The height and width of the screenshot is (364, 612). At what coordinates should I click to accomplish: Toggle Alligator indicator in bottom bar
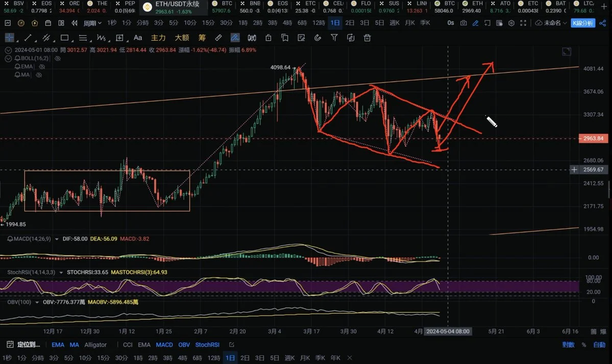tap(95, 345)
